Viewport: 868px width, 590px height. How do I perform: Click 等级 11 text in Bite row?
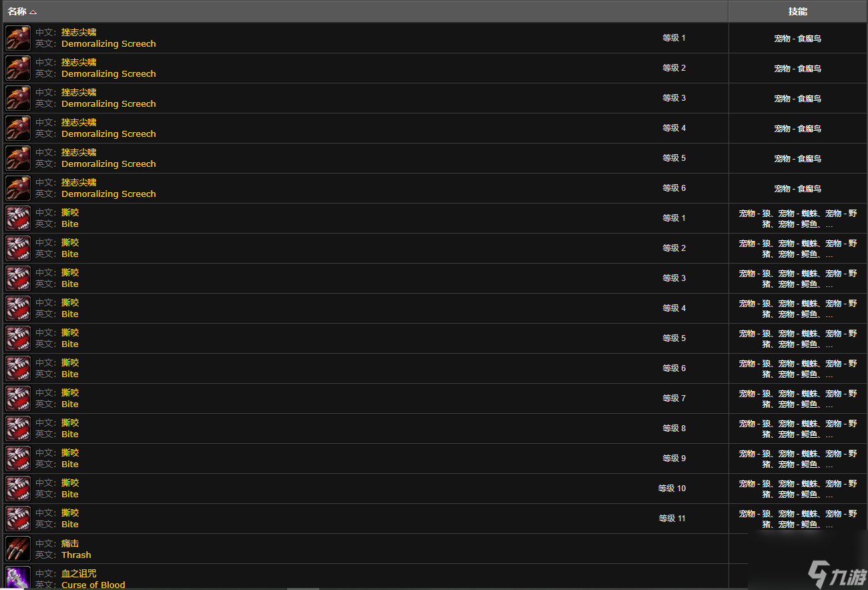coord(672,519)
